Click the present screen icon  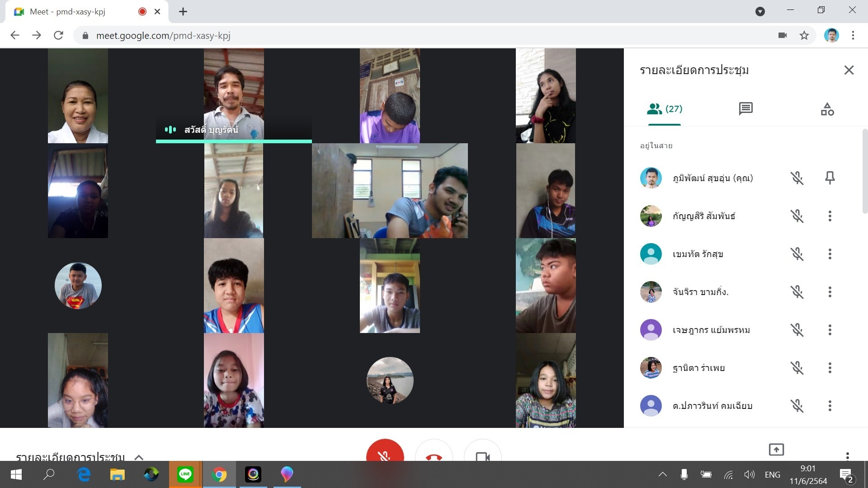pyautogui.click(x=776, y=450)
